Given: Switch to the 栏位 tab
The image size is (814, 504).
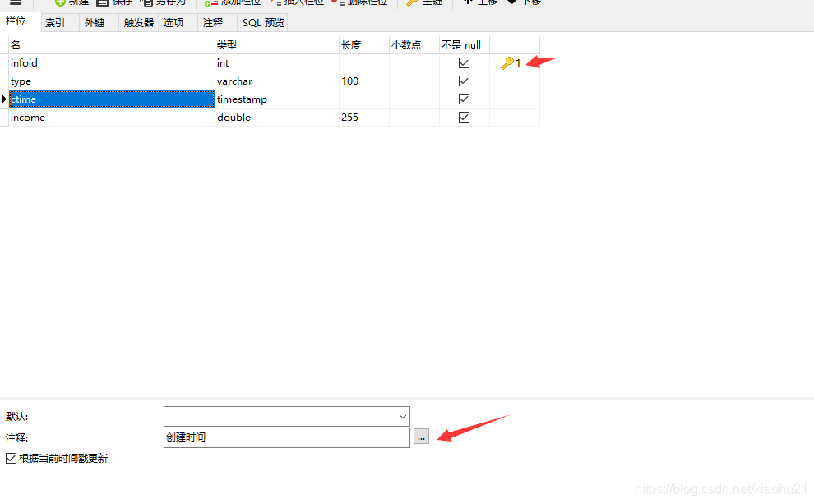Looking at the screenshot, I should (x=16, y=22).
